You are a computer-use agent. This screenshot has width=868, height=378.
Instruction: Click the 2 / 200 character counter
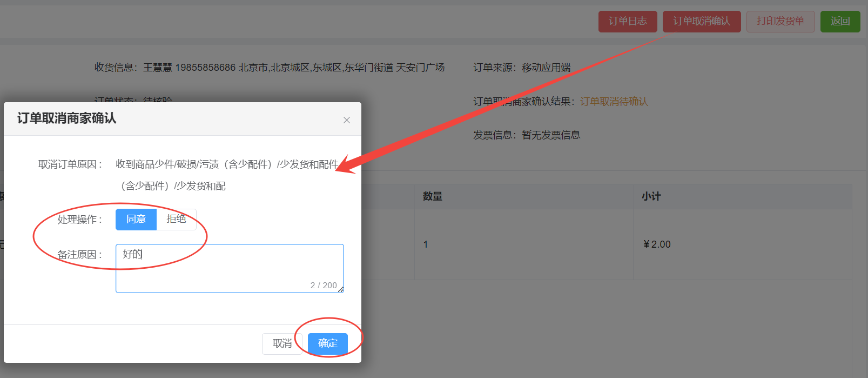point(324,285)
